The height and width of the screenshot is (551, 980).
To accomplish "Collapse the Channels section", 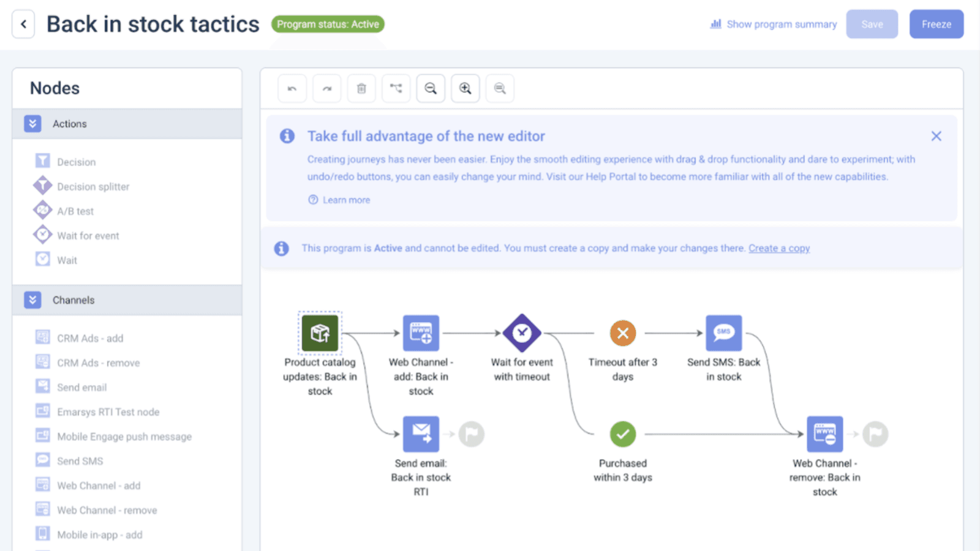I will pyautogui.click(x=31, y=299).
